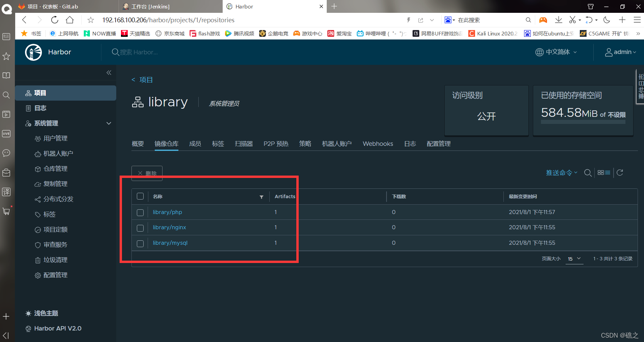644x342 pixels.
Task: Open browser sidebar translate icon
Action: [6, 192]
